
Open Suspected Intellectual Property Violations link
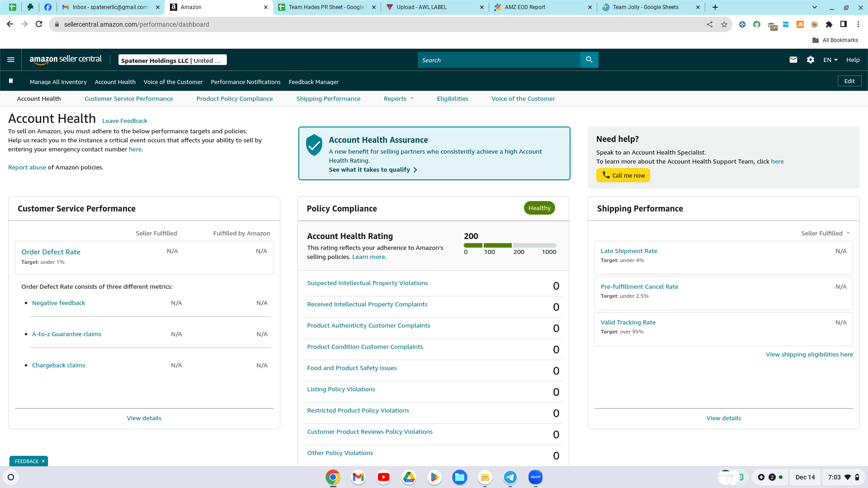(x=368, y=283)
